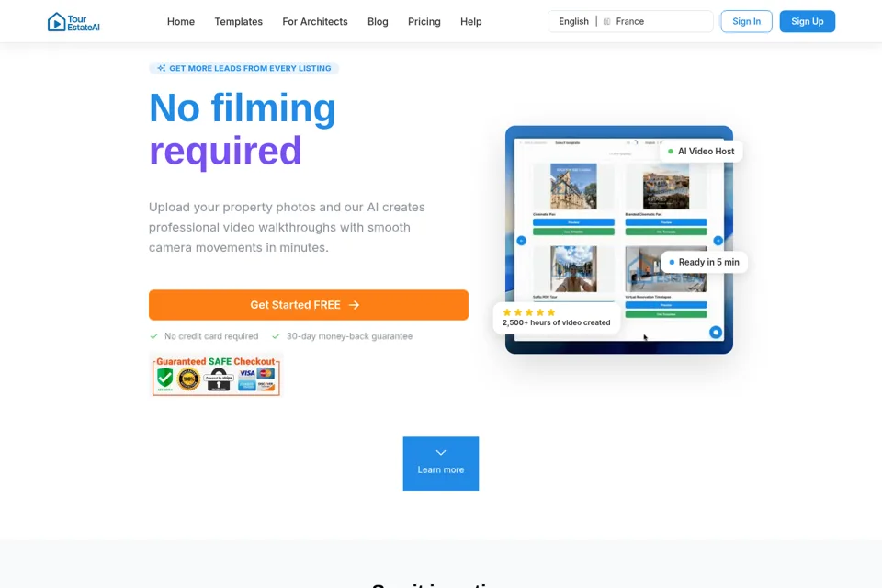Click the Cinematic Pan template thumbnail
Screen dimensions: 882x588
click(573, 187)
